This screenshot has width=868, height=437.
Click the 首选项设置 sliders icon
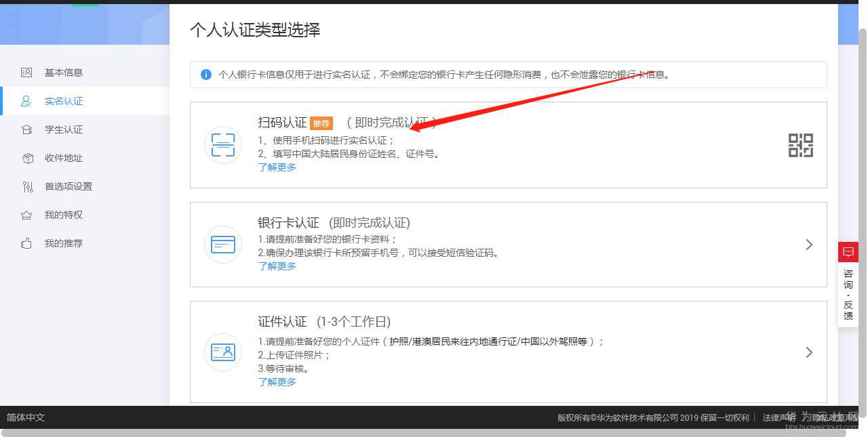[27, 186]
